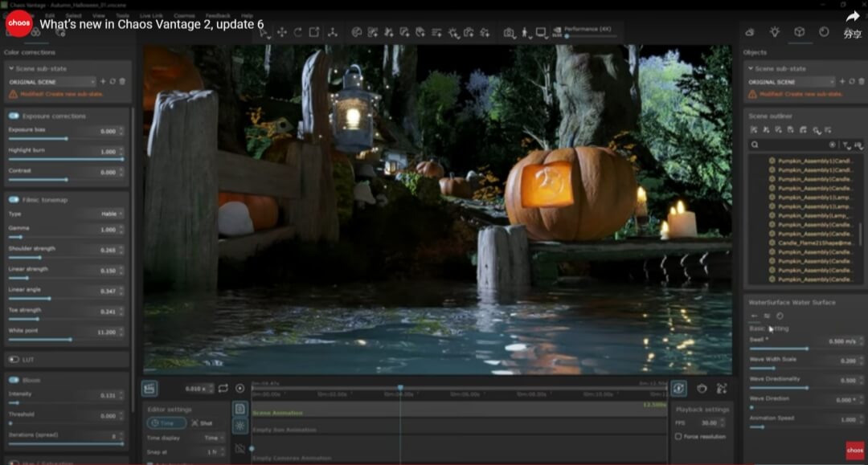Open the Time display dropdown
This screenshot has width=868, height=465.
[x=213, y=438]
